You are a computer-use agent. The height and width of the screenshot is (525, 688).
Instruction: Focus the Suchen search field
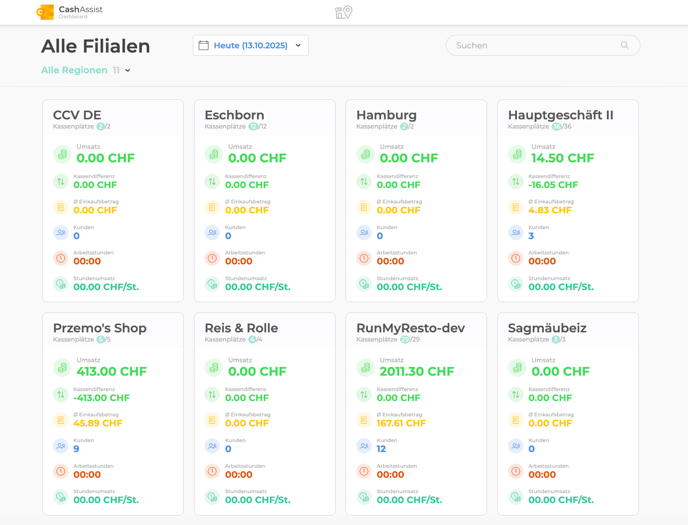[x=535, y=46]
